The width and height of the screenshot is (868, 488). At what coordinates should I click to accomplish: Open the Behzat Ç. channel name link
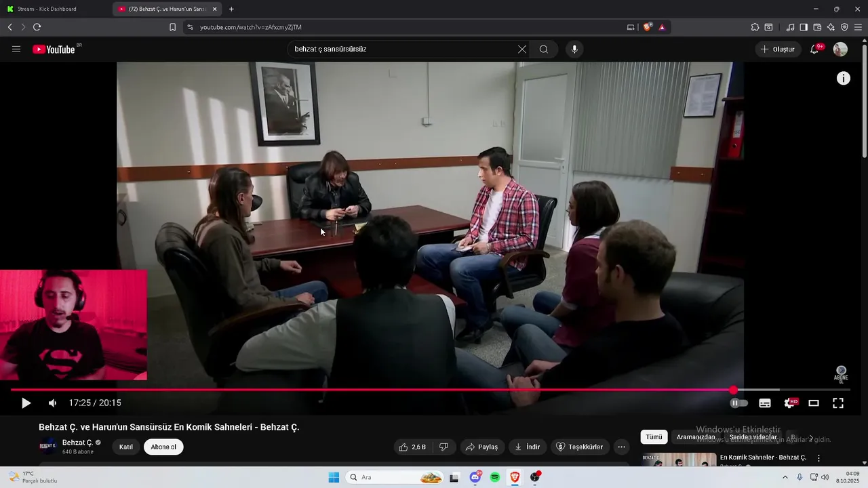tap(77, 443)
